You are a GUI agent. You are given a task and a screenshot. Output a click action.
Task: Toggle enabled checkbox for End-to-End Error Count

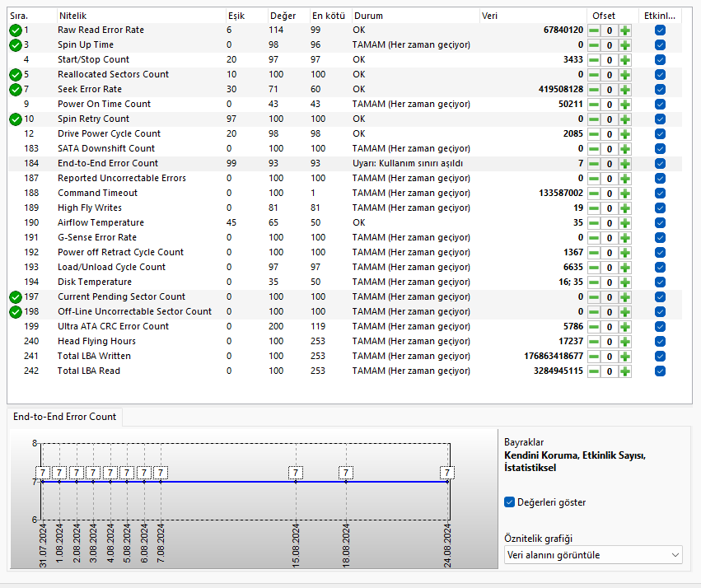pyautogui.click(x=660, y=164)
